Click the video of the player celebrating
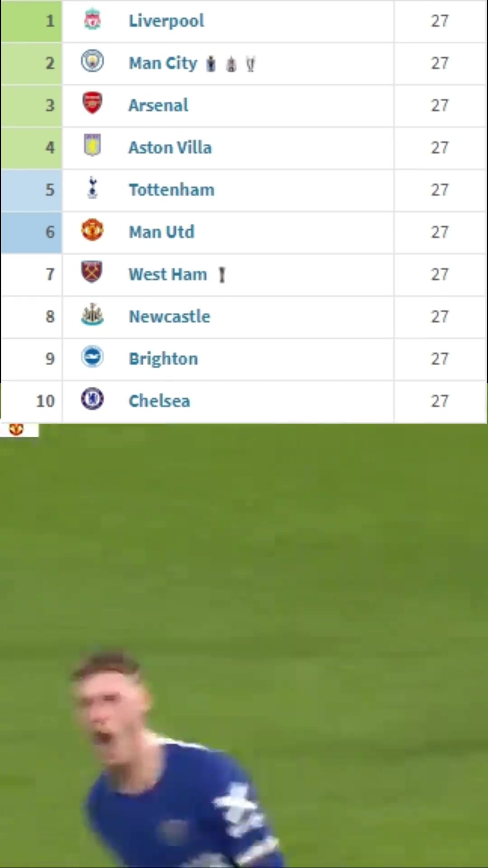488x868 pixels. (x=244, y=646)
